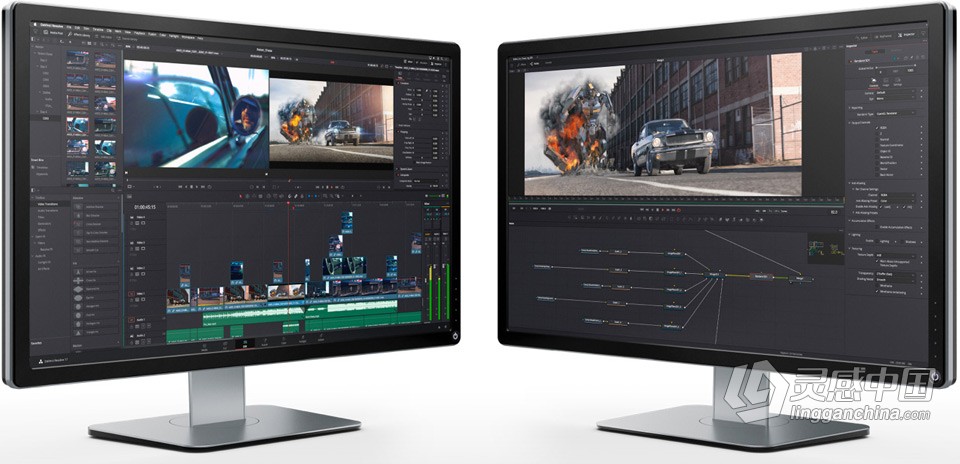Open the Texture Depth dropdown

(896, 255)
